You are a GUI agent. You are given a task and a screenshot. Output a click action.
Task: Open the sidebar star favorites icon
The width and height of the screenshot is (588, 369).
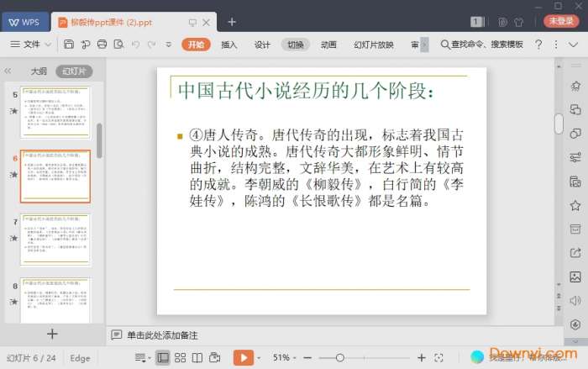(575, 205)
